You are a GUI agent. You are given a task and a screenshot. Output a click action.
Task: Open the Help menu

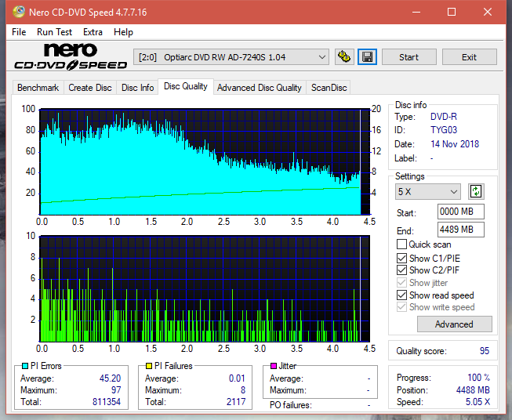point(123,32)
